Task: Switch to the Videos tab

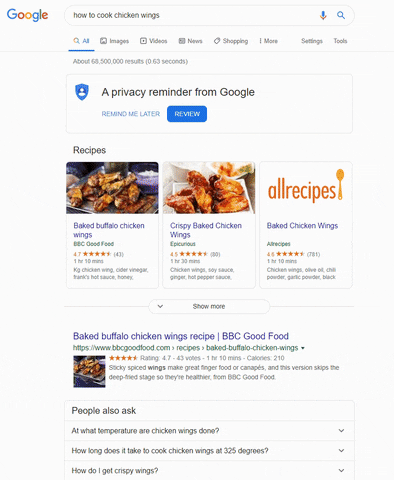Action: coord(153,41)
